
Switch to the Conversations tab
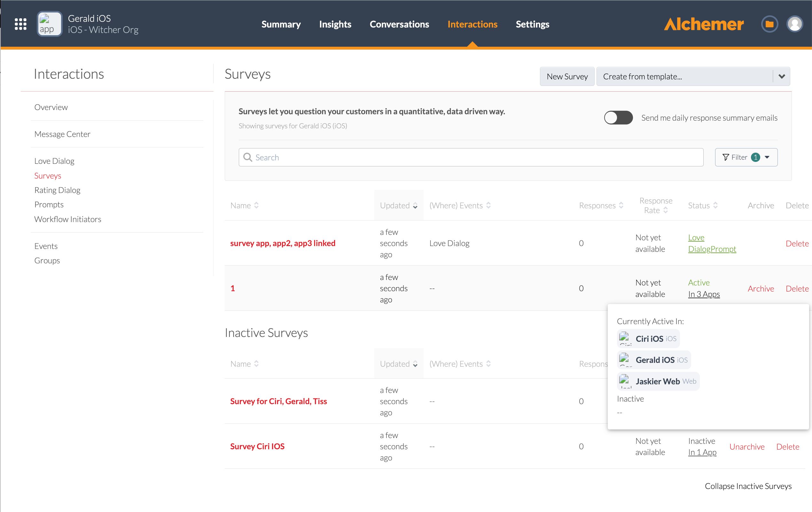(399, 24)
